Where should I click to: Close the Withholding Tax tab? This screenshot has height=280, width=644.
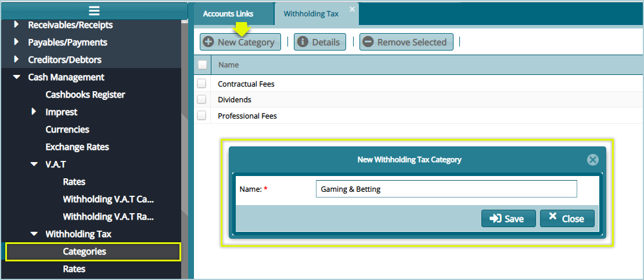coord(352,9)
